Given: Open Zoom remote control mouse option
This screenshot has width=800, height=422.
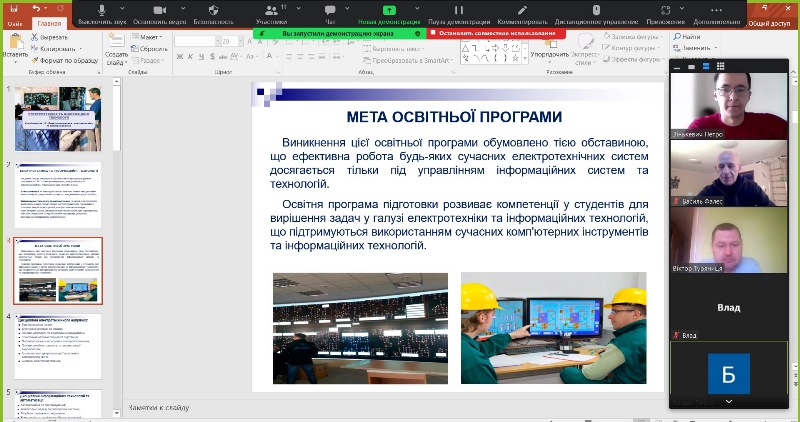Looking at the screenshot, I should click(596, 14).
